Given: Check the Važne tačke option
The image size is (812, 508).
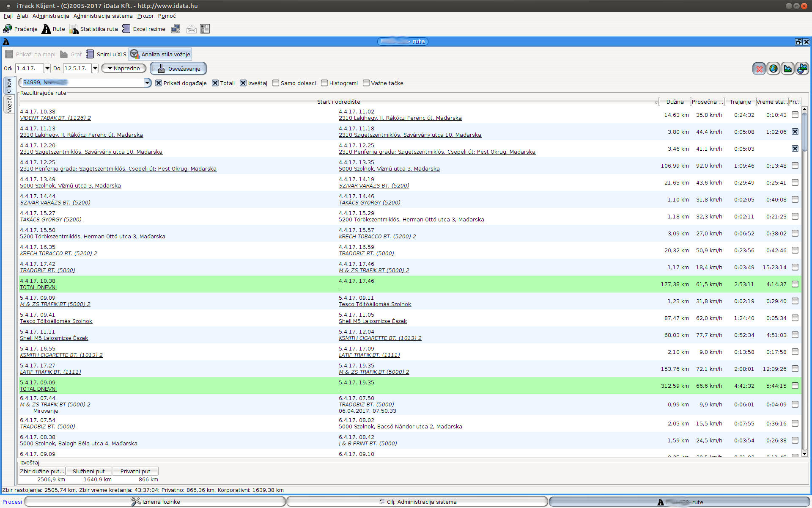Looking at the screenshot, I should point(366,83).
